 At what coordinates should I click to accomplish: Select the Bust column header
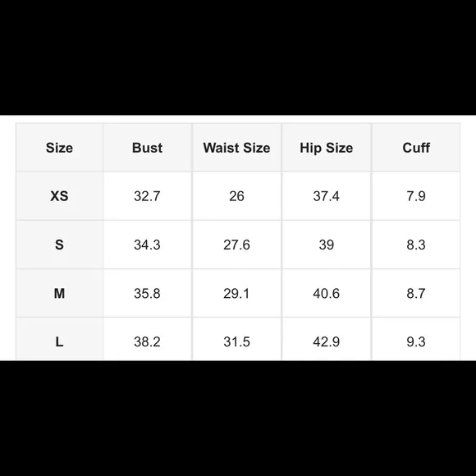pyautogui.click(x=147, y=148)
